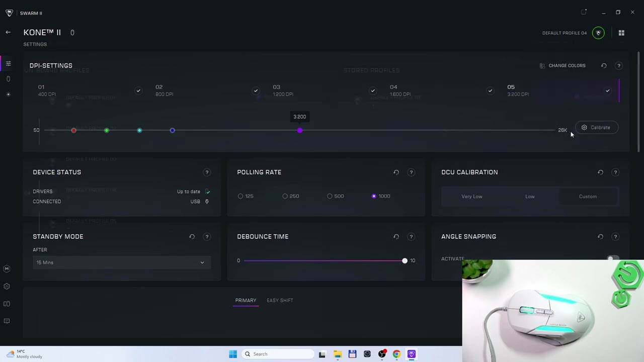Select the red 400 DPI slider marker
Image resolution: width=644 pixels, height=362 pixels.
click(x=73, y=130)
